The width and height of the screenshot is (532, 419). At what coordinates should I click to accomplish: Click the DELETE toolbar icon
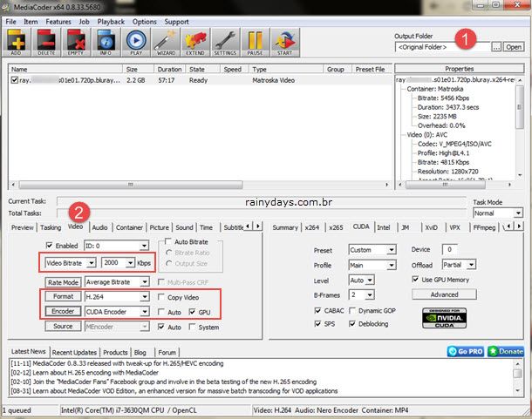tap(46, 43)
